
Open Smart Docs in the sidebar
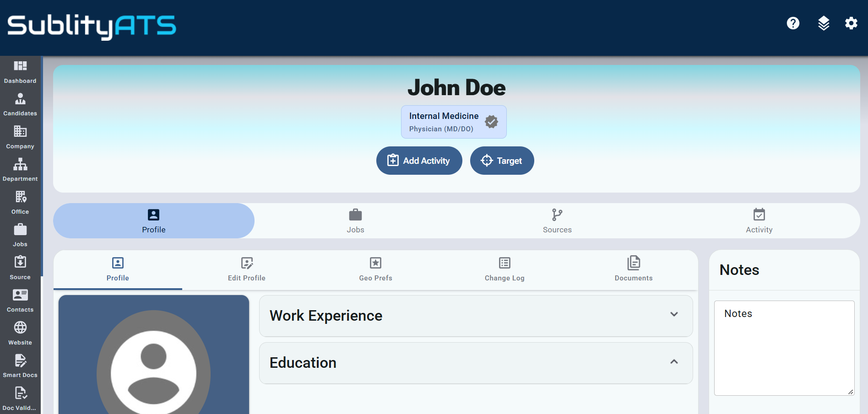click(x=20, y=366)
